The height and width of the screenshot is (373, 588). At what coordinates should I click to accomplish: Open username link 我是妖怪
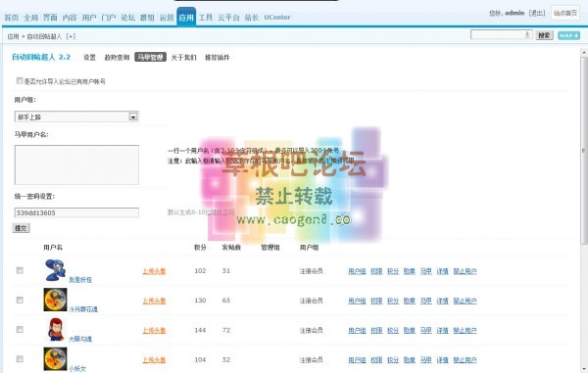[x=80, y=279]
